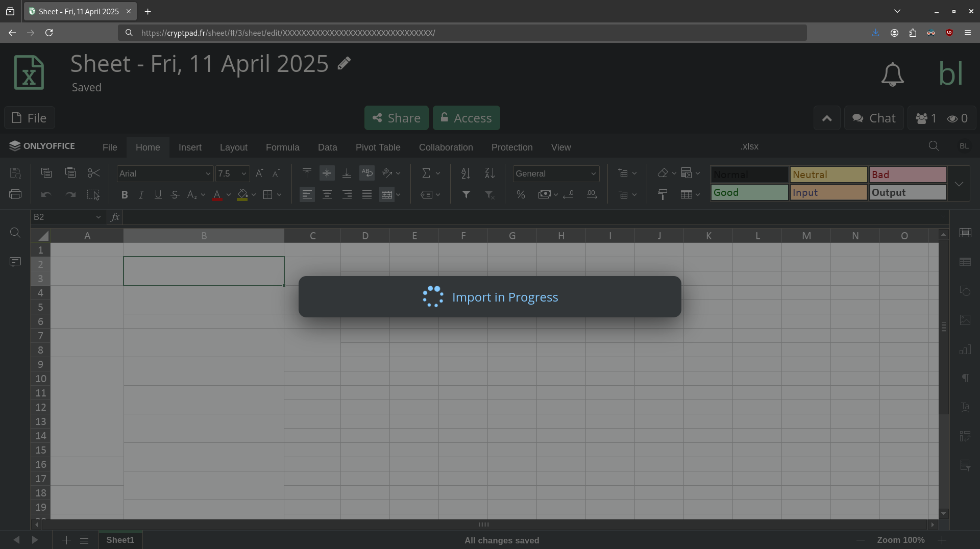Switch to the Insert tab

[190, 147]
